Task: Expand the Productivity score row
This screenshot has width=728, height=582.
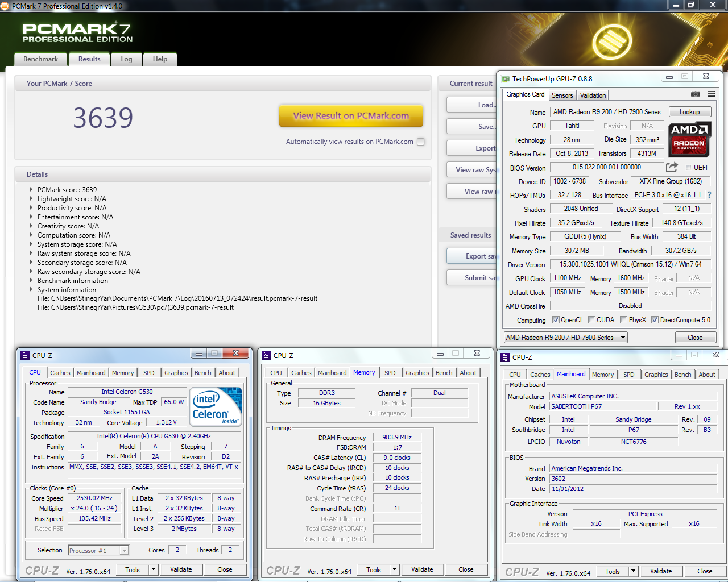Action: (x=31, y=208)
